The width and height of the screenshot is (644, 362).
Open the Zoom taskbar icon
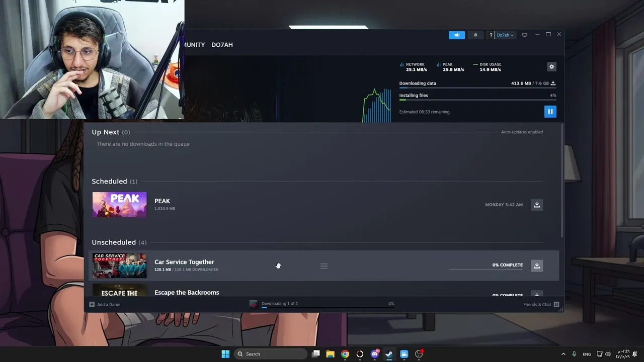click(x=404, y=354)
